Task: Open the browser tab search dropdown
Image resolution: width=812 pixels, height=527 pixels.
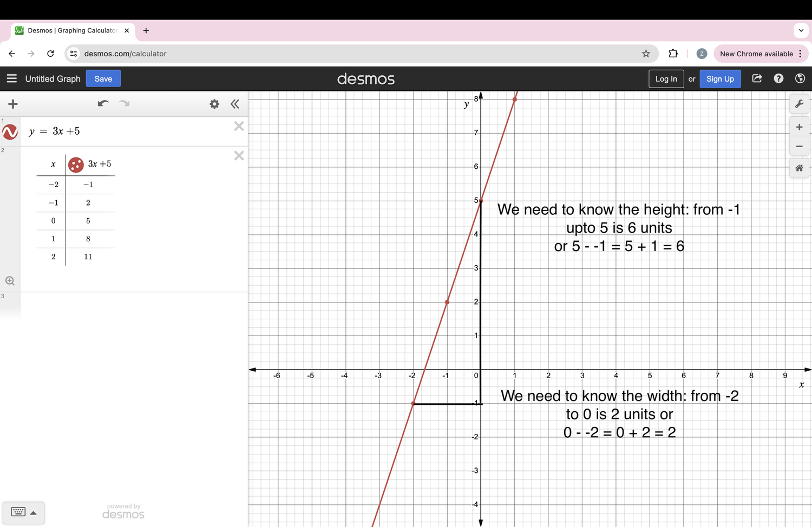Action: click(801, 30)
